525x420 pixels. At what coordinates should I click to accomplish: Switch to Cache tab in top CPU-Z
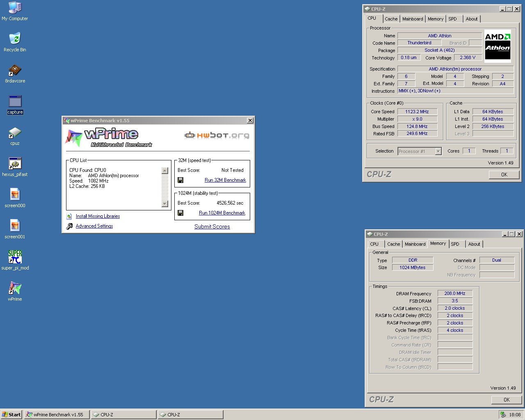pos(391,19)
